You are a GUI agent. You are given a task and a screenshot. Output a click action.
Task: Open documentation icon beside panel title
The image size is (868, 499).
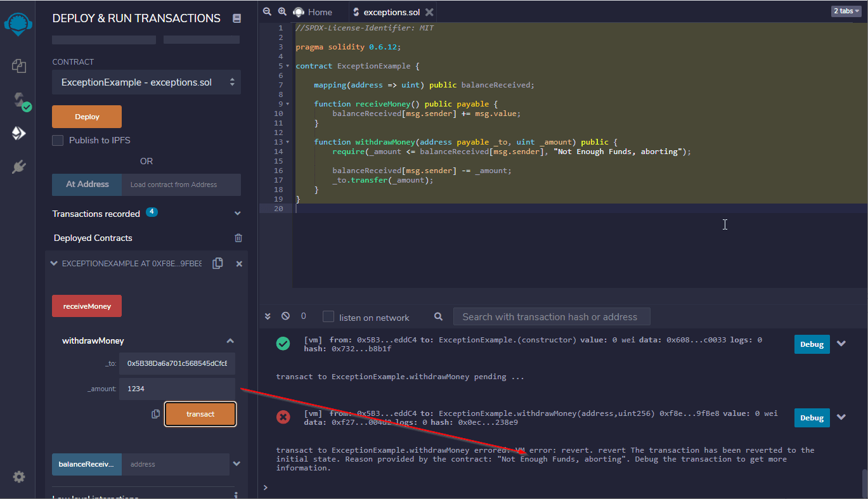pyautogui.click(x=237, y=18)
